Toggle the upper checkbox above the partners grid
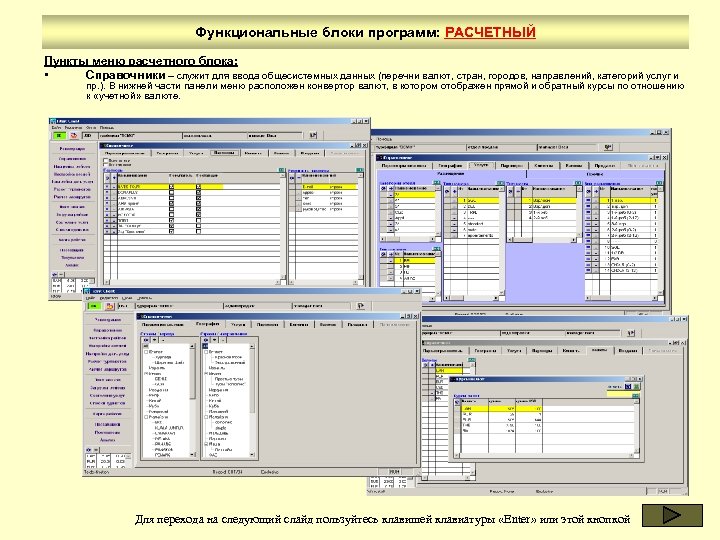The width and height of the screenshot is (720, 540). [106, 161]
